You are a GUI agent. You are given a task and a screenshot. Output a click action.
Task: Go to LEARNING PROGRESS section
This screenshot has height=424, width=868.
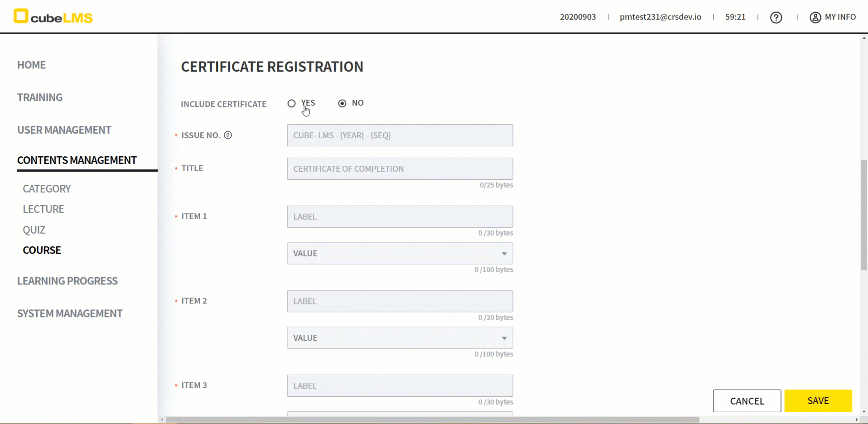tap(67, 281)
